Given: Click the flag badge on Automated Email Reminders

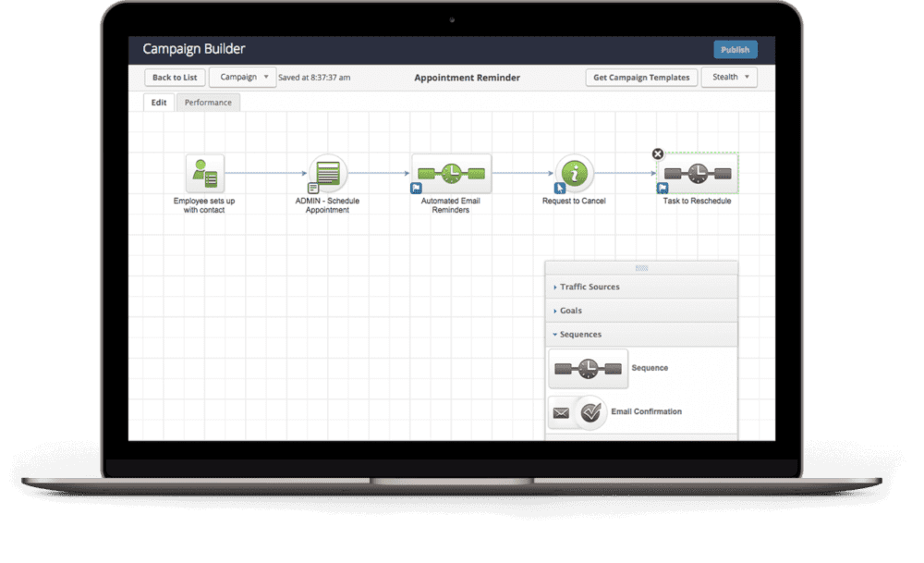Looking at the screenshot, I should (416, 188).
